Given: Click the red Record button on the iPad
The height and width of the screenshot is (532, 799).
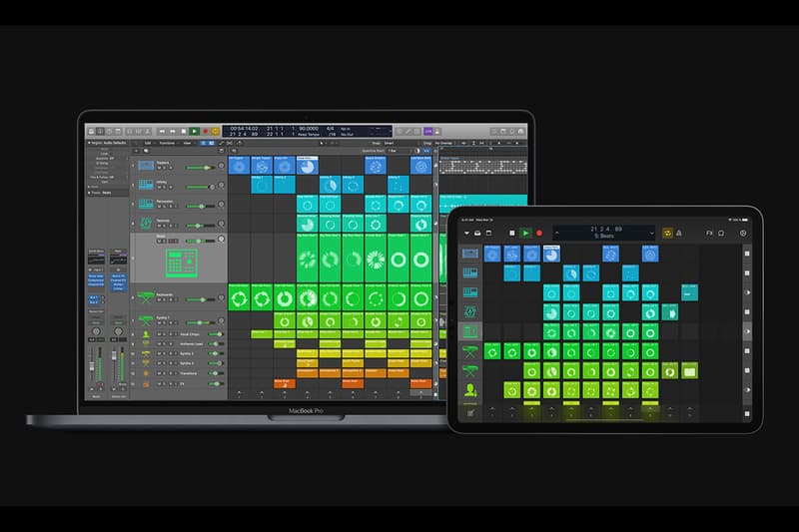Looking at the screenshot, I should point(540,233).
